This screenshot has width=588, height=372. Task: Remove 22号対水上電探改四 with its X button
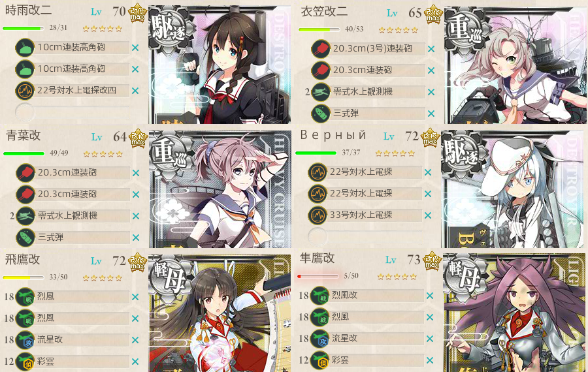click(135, 91)
